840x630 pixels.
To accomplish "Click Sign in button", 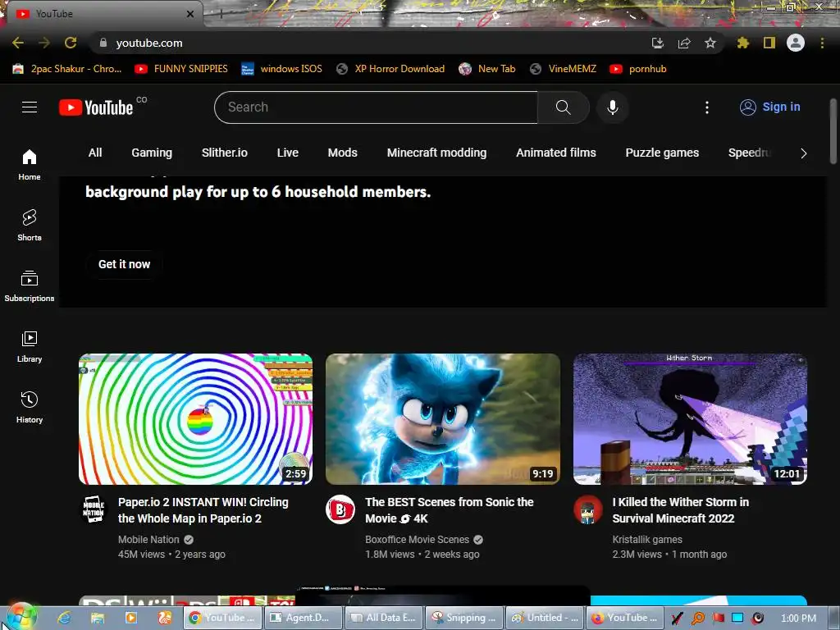I will 769,107.
